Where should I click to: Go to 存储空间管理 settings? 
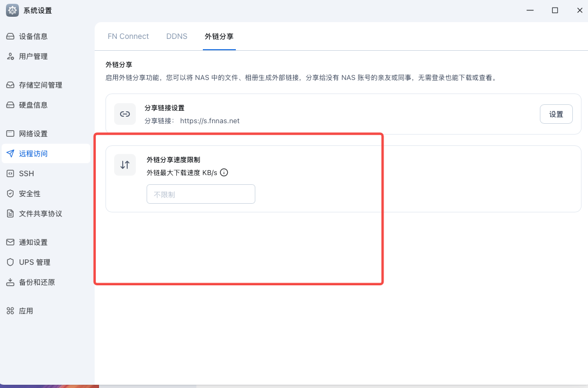coord(46,85)
